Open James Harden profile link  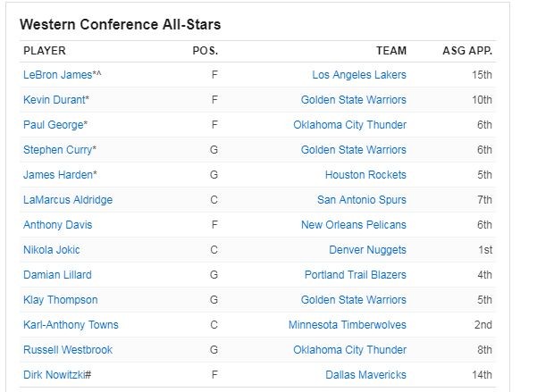tap(56, 175)
